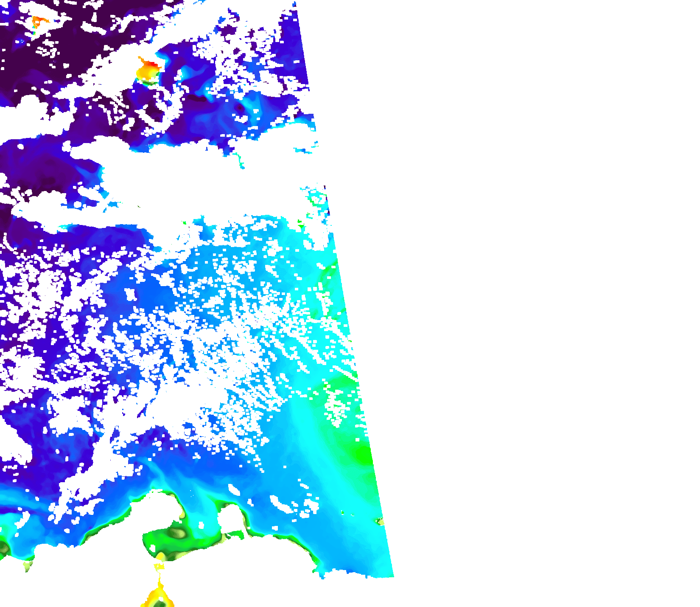The image size is (700, 607).
Task: Click the red-orange hotspot near the top
Action: click(149, 68)
